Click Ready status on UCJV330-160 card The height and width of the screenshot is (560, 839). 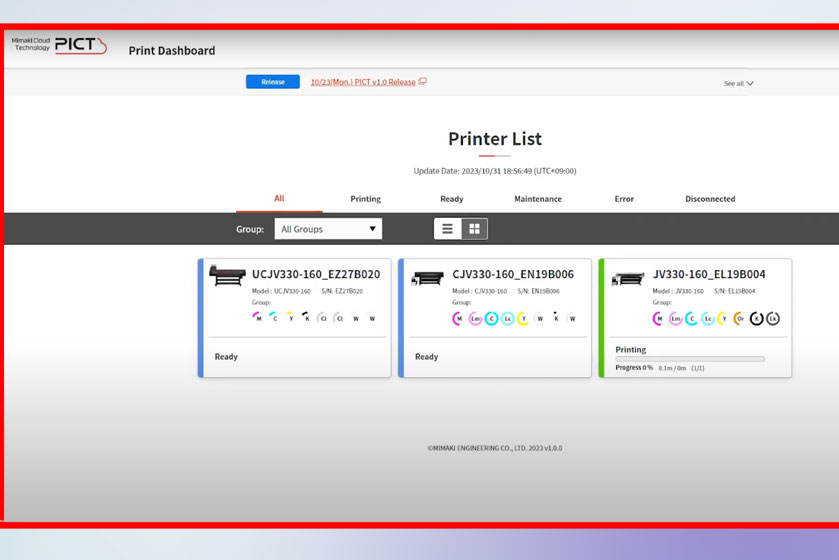226,357
